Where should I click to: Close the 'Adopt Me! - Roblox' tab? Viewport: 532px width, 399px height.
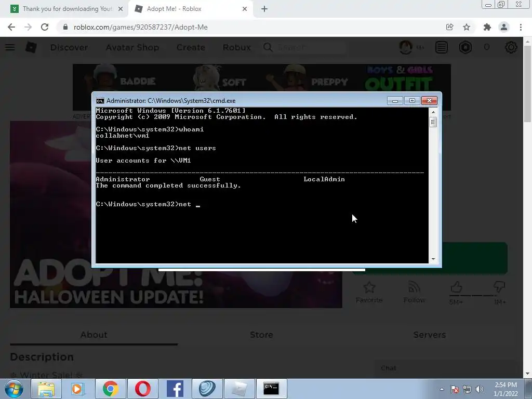pos(245,9)
